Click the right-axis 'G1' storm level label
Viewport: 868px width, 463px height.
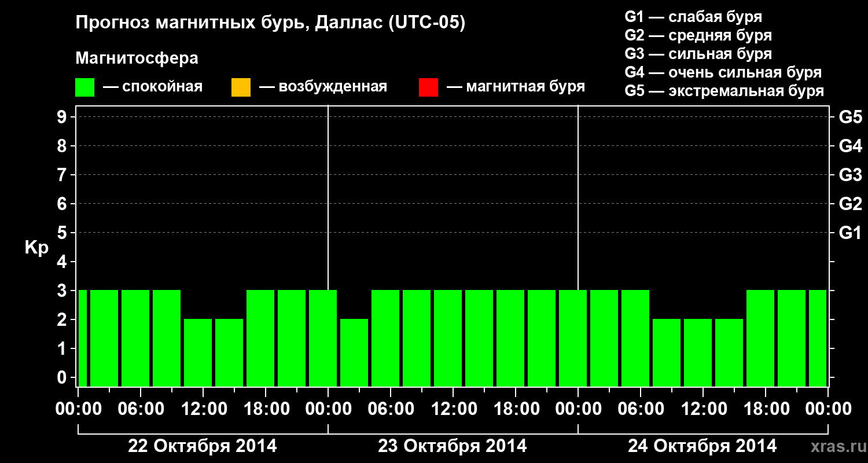851,233
